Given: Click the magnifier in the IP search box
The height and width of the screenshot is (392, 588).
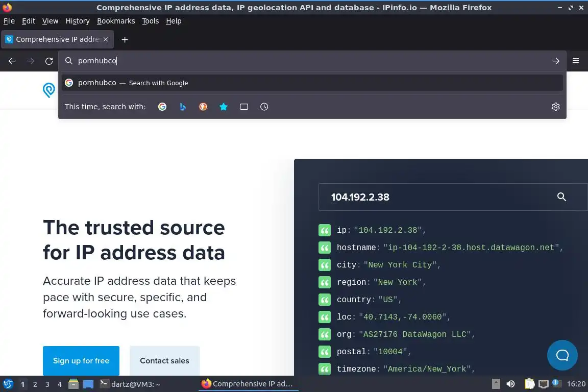Looking at the screenshot, I should point(561,197).
